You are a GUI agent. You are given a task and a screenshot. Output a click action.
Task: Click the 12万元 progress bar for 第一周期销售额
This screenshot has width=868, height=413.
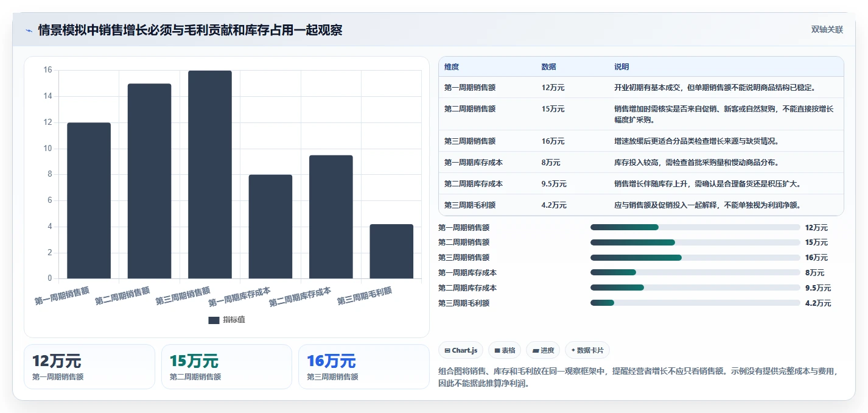695,227
